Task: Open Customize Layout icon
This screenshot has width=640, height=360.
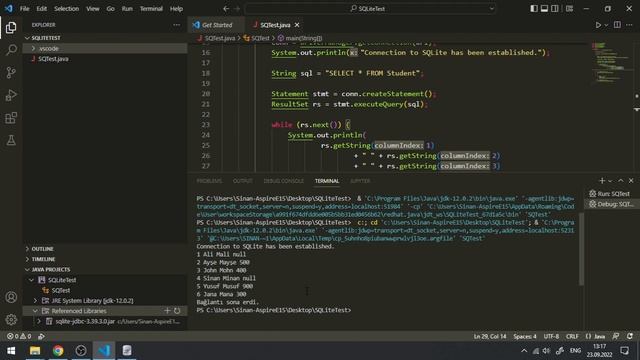Action: tap(569, 9)
